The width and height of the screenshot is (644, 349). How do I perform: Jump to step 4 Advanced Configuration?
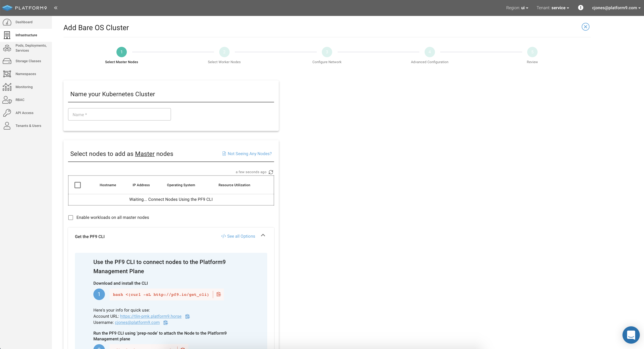[430, 52]
